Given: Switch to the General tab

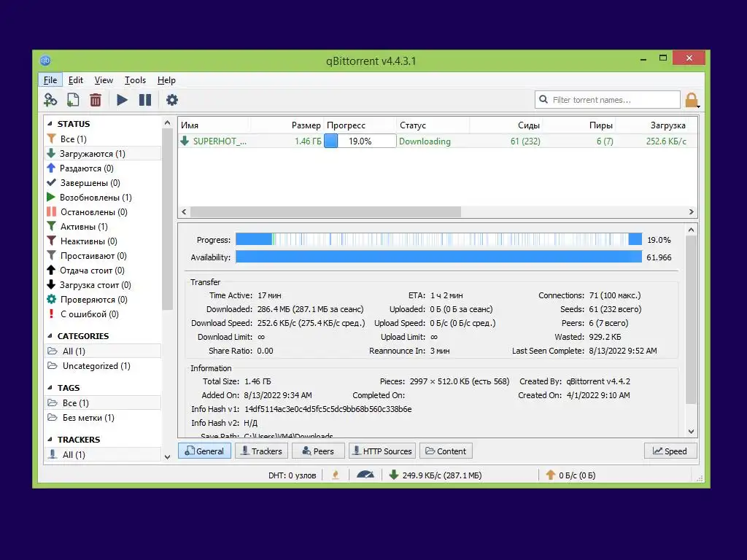Looking at the screenshot, I should pos(204,451).
